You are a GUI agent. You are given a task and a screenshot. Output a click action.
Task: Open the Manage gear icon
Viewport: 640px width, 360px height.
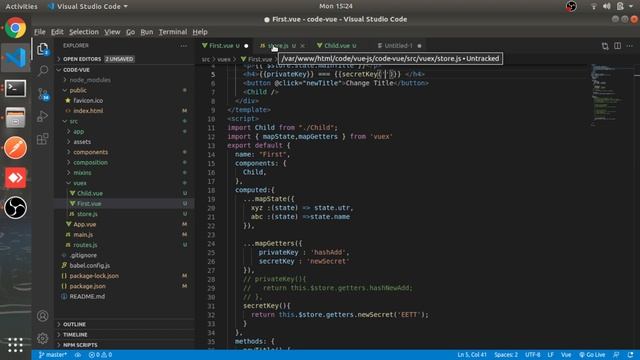[42, 338]
